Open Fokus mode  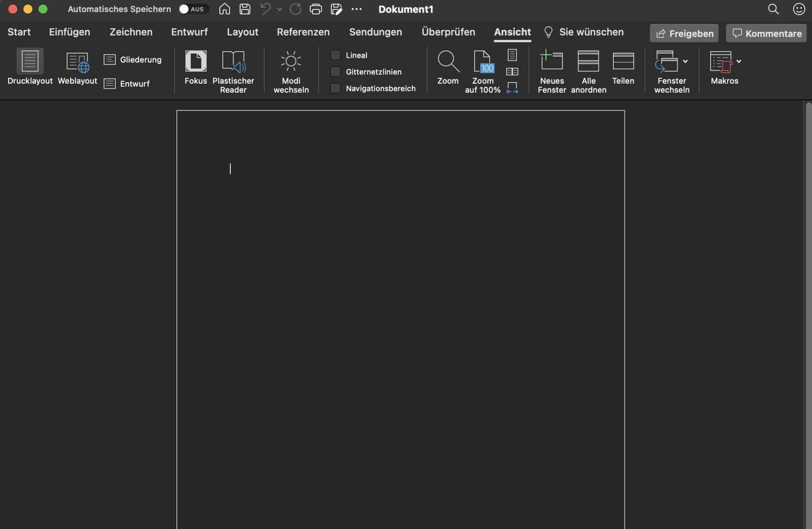pyautogui.click(x=195, y=61)
